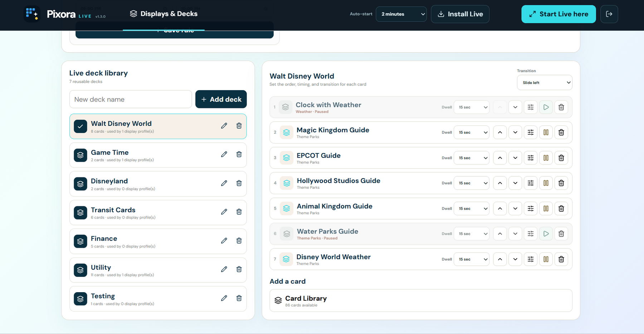Delete the Transit Cards deck
This screenshot has width=644, height=334.
(239, 212)
